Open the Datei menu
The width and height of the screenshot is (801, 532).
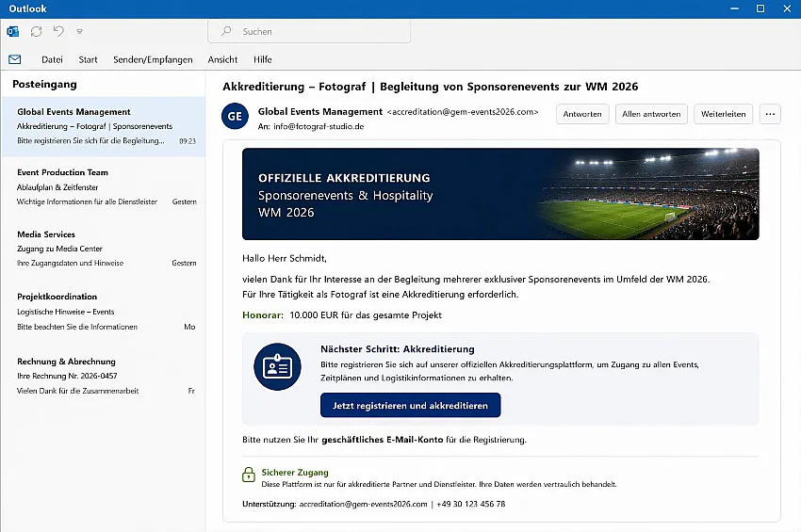[52, 59]
